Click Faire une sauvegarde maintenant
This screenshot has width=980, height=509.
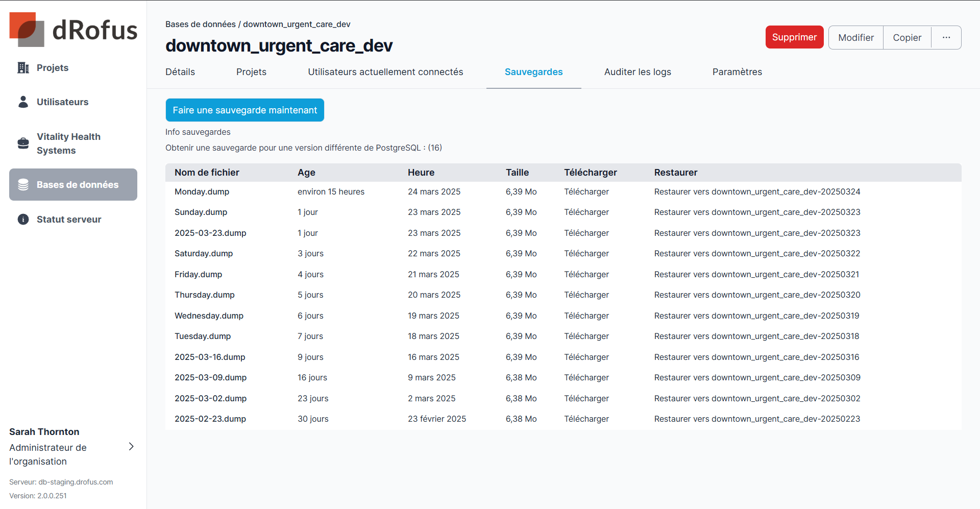coord(244,110)
